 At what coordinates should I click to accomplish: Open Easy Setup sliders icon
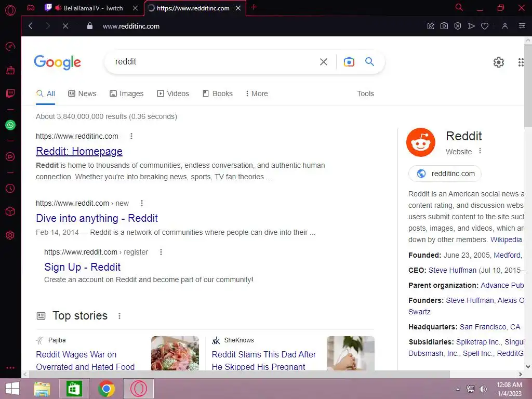(522, 26)
